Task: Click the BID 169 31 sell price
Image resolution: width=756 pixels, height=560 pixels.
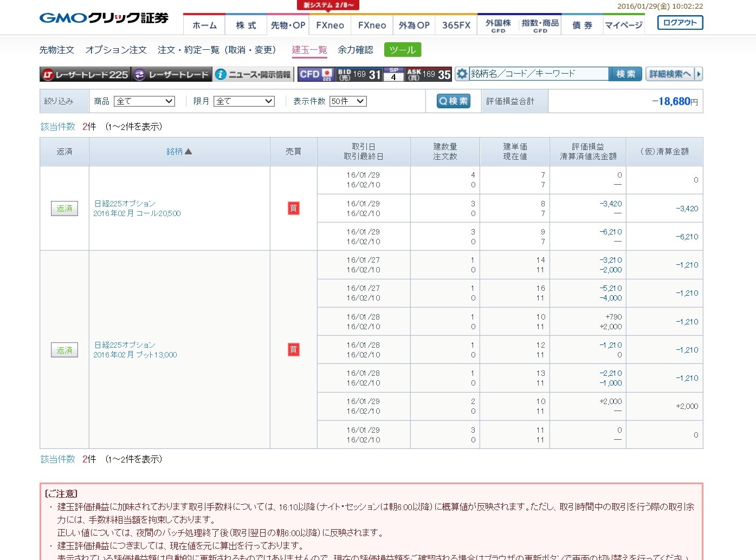Action: (359, 74)
